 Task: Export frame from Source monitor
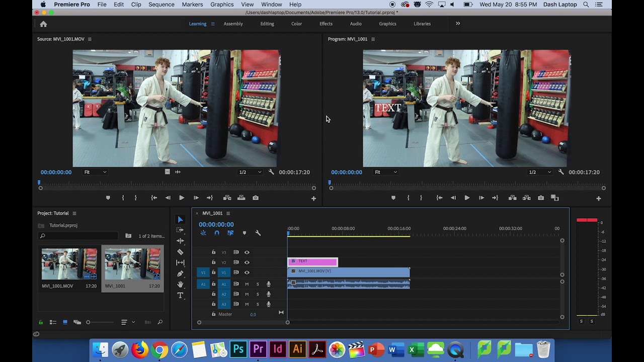(256, 198)
